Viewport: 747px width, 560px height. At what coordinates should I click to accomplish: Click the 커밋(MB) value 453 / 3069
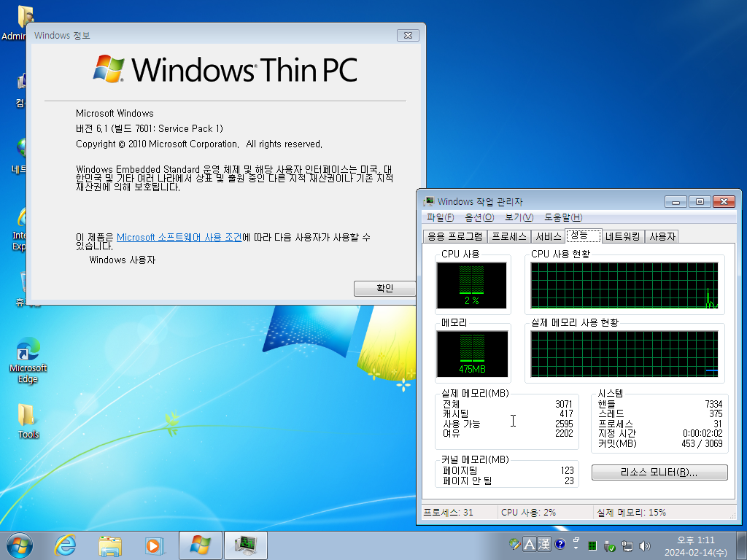point(702,444)
